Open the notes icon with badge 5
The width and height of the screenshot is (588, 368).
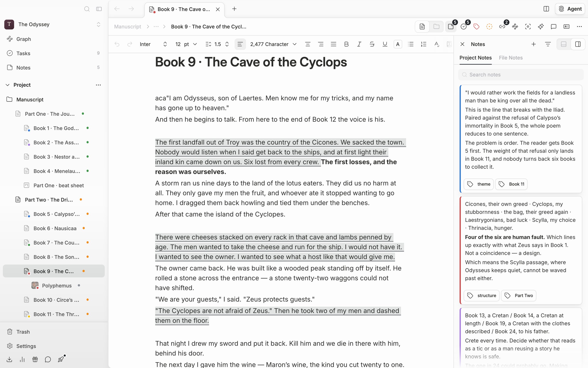click(451, 27)
